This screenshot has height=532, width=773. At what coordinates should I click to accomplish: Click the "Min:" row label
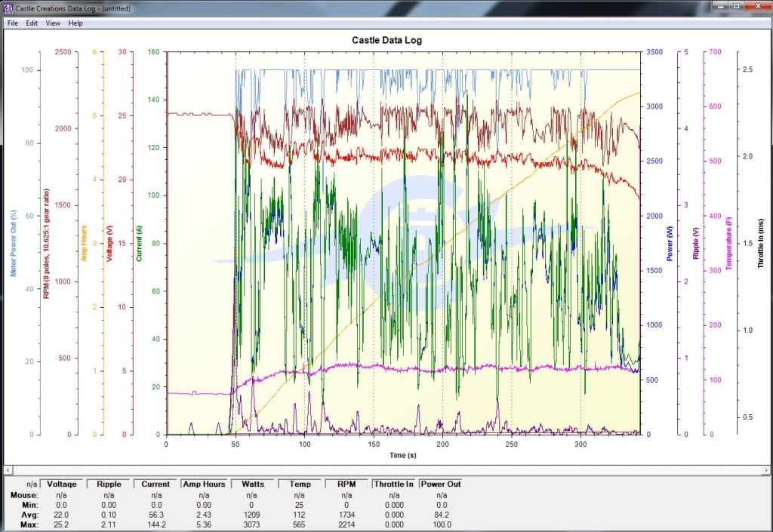30,505
